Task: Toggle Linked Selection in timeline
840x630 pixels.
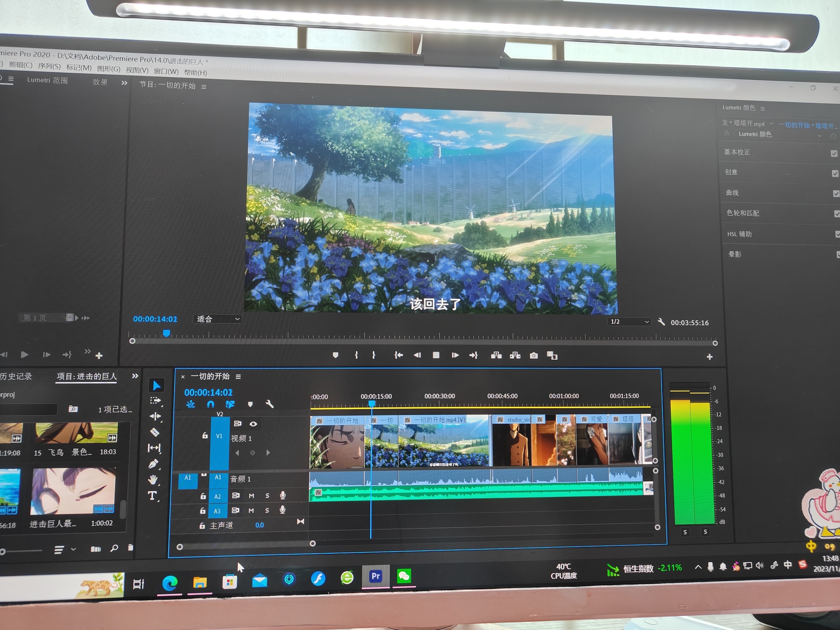Action: tap(230, 404)
